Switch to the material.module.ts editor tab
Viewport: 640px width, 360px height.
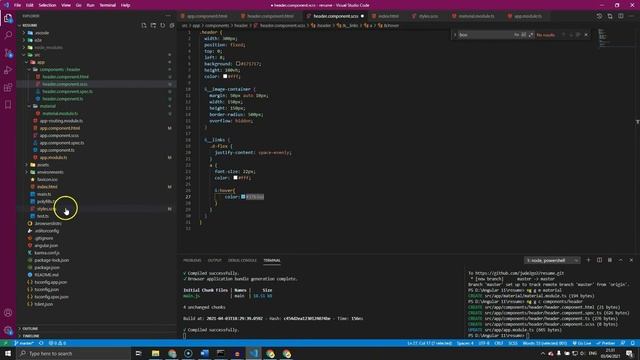pyautogui.click(x=476, y=16)
